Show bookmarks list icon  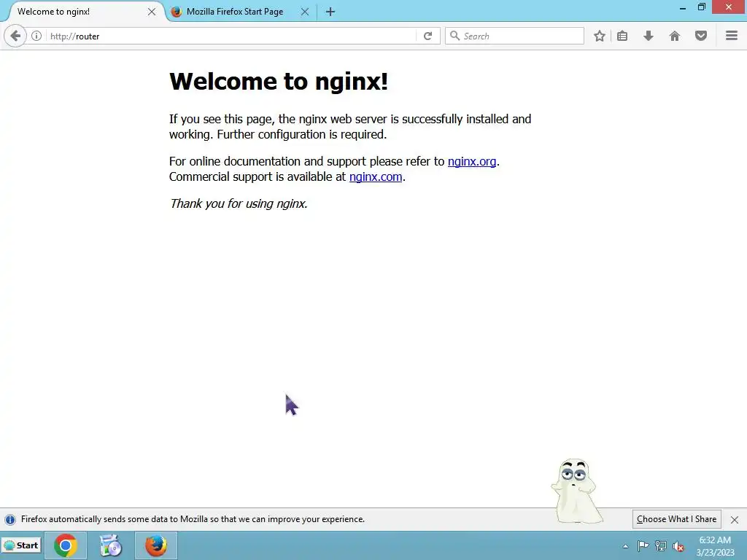point(622,36)
